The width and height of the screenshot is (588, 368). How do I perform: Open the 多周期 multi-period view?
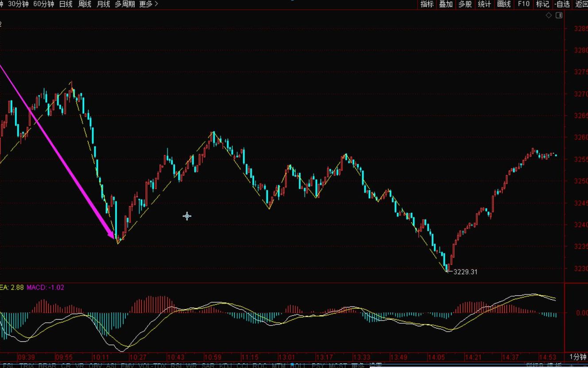click(124, 4)
